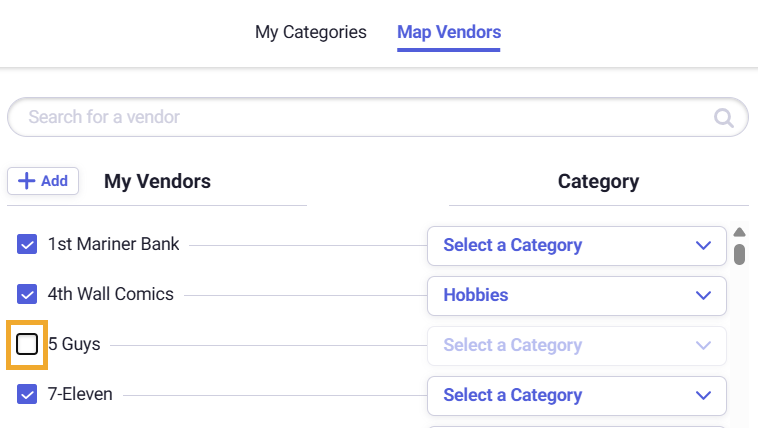The height and width of the screenshot is (428, 758).
Task: Expand category dropdown for 7-Eleven
Action: click(x=576, y=395)
